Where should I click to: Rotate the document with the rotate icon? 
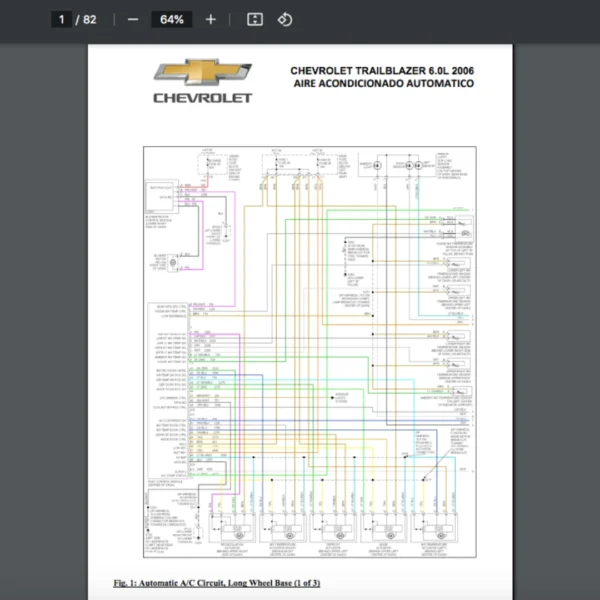click(285, 19)
